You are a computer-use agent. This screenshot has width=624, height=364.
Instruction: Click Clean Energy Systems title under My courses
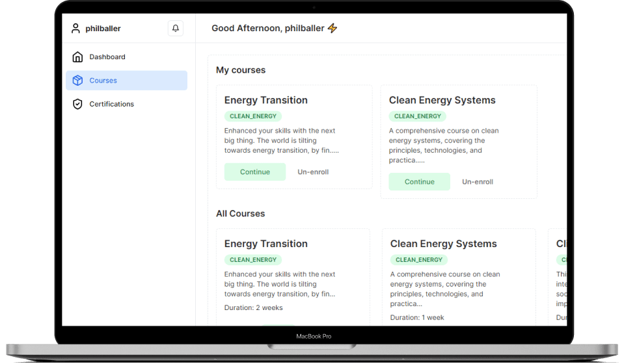[x=442, y=100]
